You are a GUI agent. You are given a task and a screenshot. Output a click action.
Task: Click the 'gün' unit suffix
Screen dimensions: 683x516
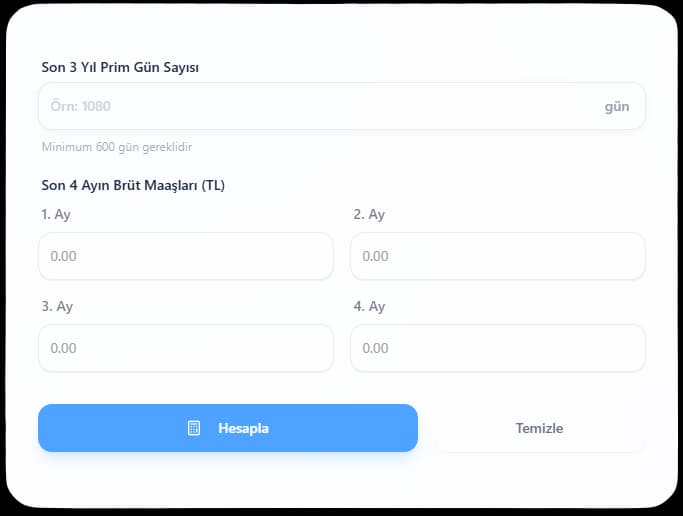tap(617, 106)
